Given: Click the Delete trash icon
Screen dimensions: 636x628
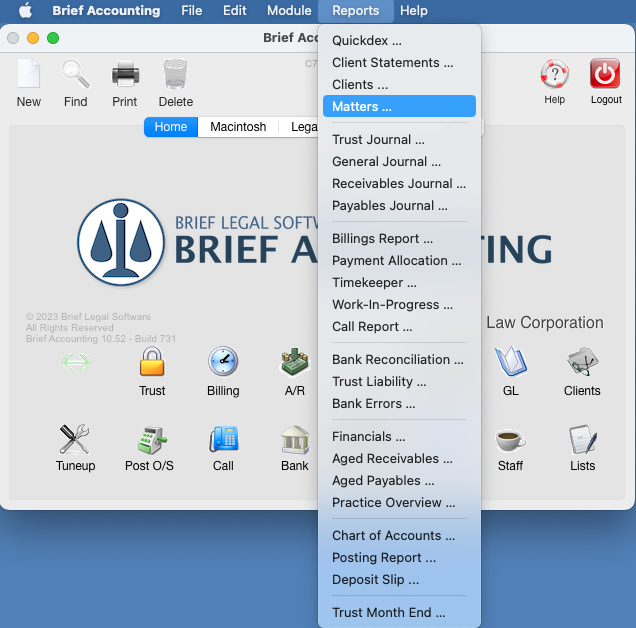Looking at the screenshot, I should [175, 74].
